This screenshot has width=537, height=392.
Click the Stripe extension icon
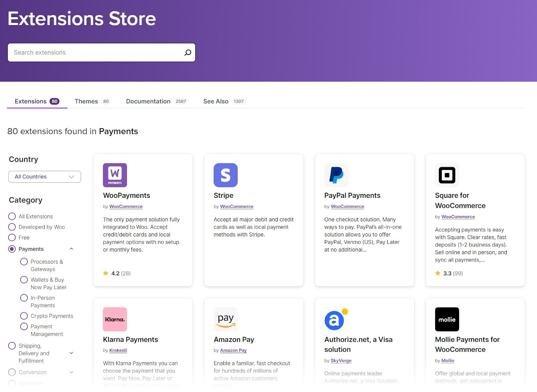coord(226,175)
